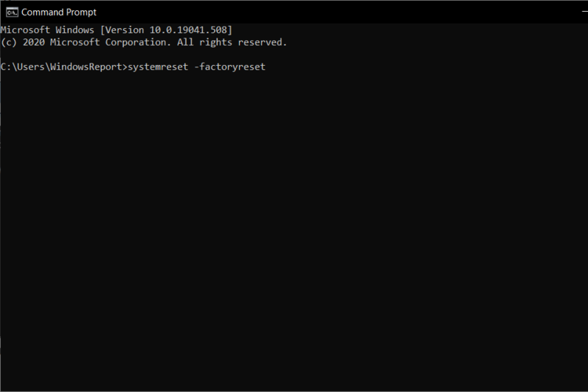Click the systemreset command word
Image resolution: width=588 pixels, height=392 pixels.
(158, 67)
